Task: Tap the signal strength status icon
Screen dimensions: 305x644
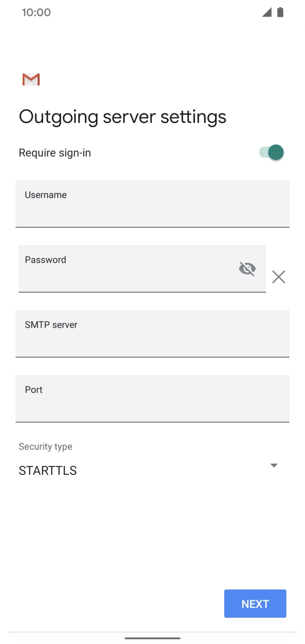Action: tap(266, 12)
